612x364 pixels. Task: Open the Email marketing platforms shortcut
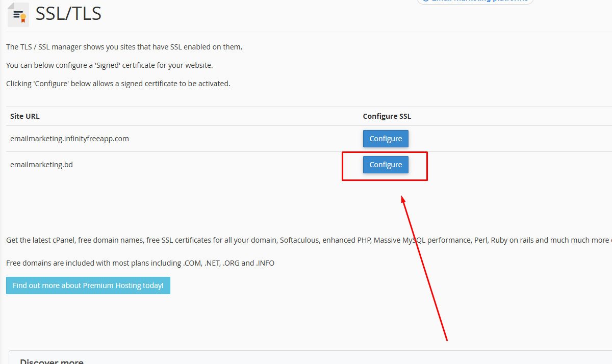coord(474,1)
